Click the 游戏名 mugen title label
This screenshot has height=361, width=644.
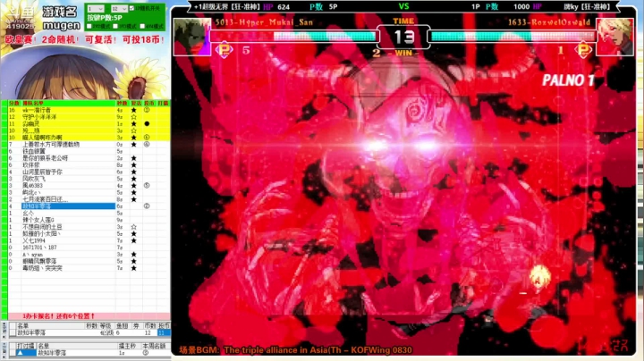click(61, 19)
